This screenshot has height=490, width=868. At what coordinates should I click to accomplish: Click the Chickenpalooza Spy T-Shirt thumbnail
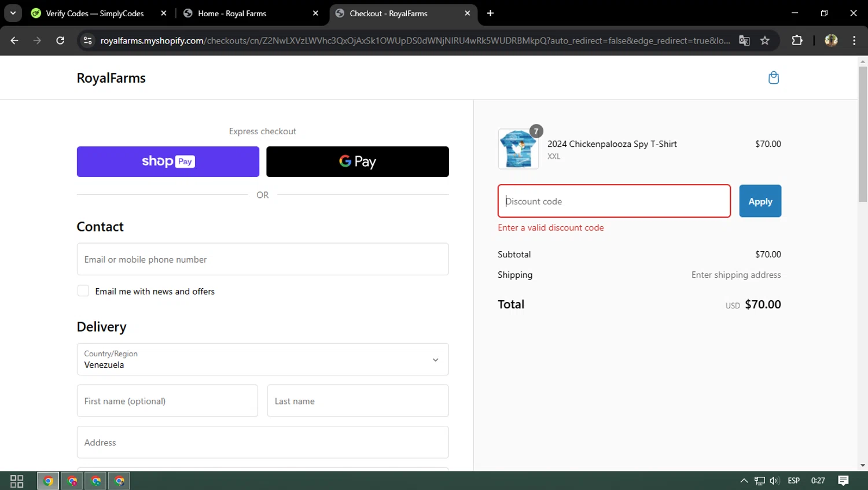coord(518,149)
